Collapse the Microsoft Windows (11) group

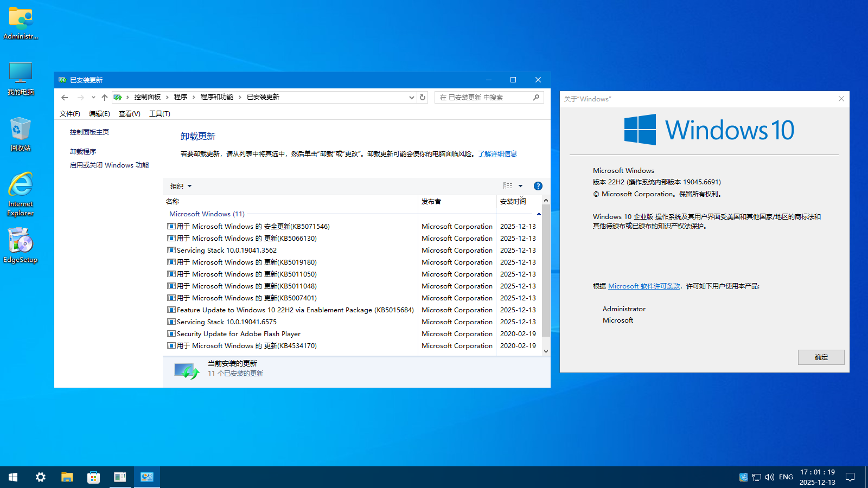pyautogui.click(x=539, y=214)
